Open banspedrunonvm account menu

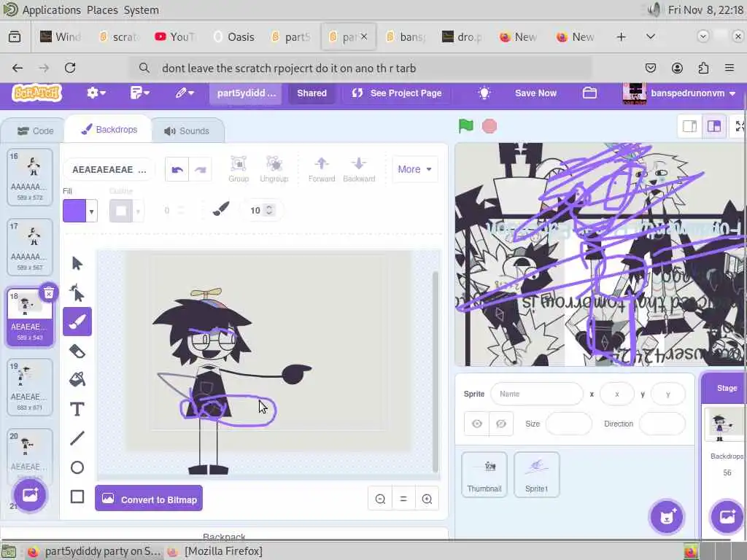click(x=681, y=93)
